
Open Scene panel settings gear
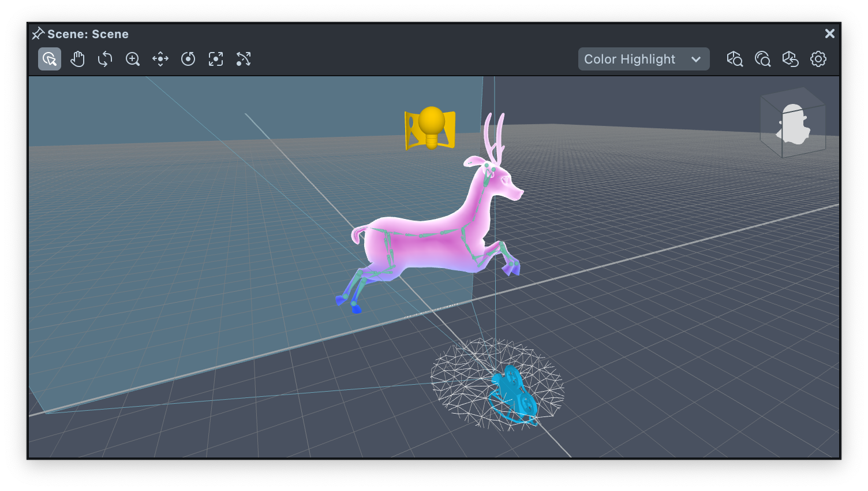click(818, 59)
